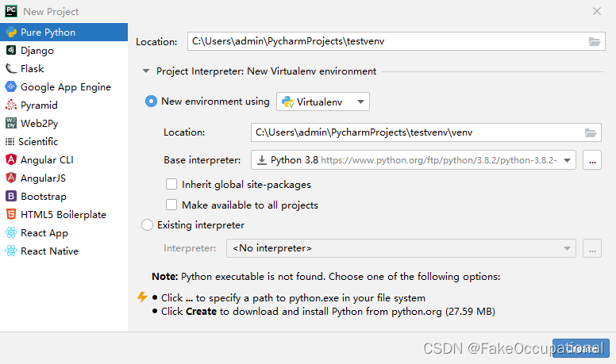This screenshot has height=364, width=616.
Task: Select New environment using radio button
Action: pyautogui.click(x=151, y=102)
